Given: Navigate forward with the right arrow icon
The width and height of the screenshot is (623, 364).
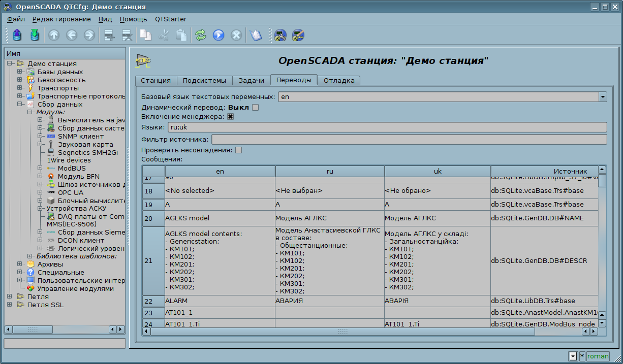Looking at the screenshot, I should 89,35.
